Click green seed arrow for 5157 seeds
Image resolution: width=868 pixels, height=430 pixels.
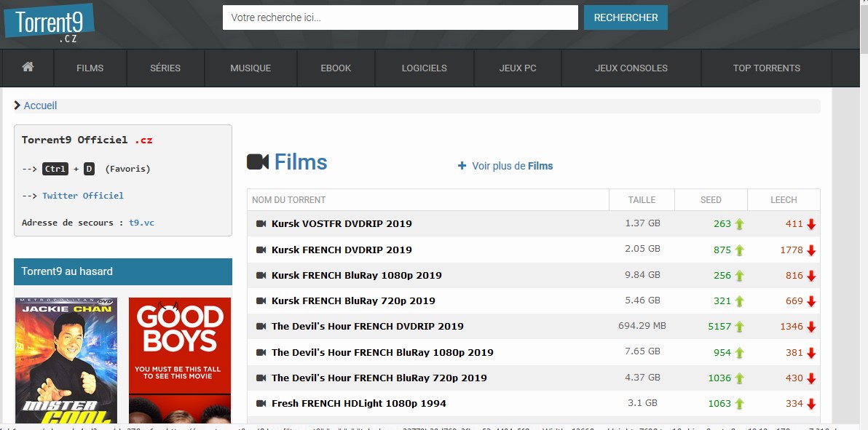tap(739, 327)
